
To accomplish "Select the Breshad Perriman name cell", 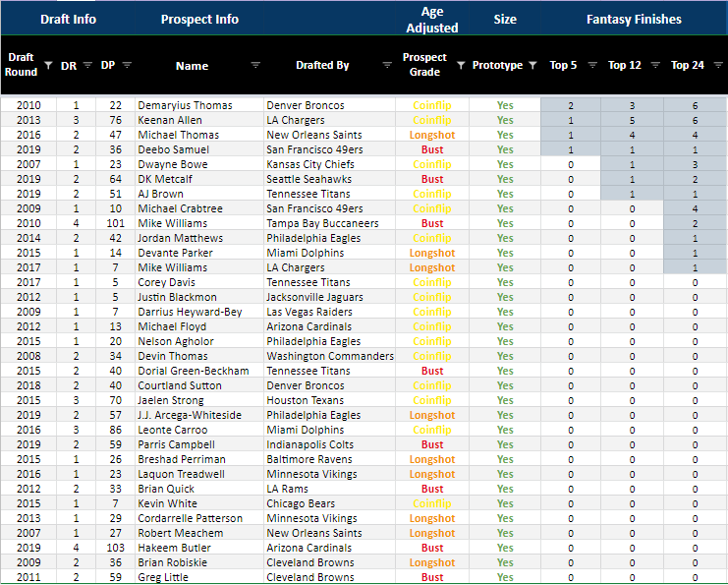I will (199, 459).
